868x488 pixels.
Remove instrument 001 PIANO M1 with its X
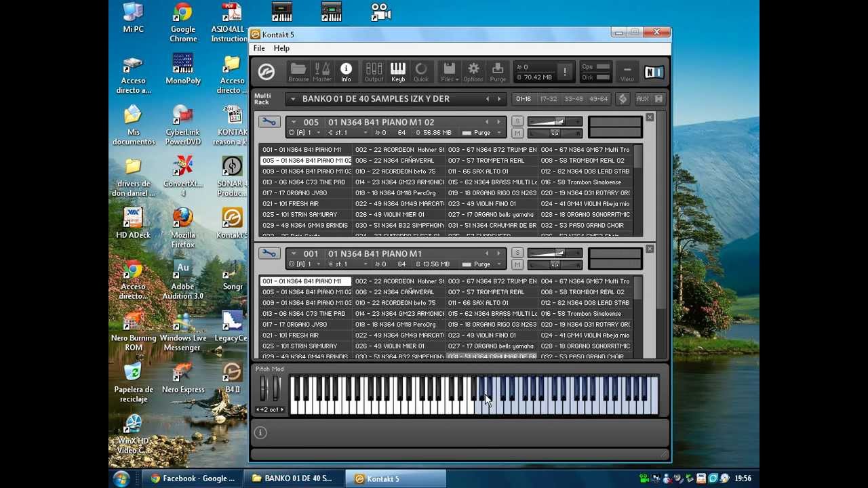point(650,249)
